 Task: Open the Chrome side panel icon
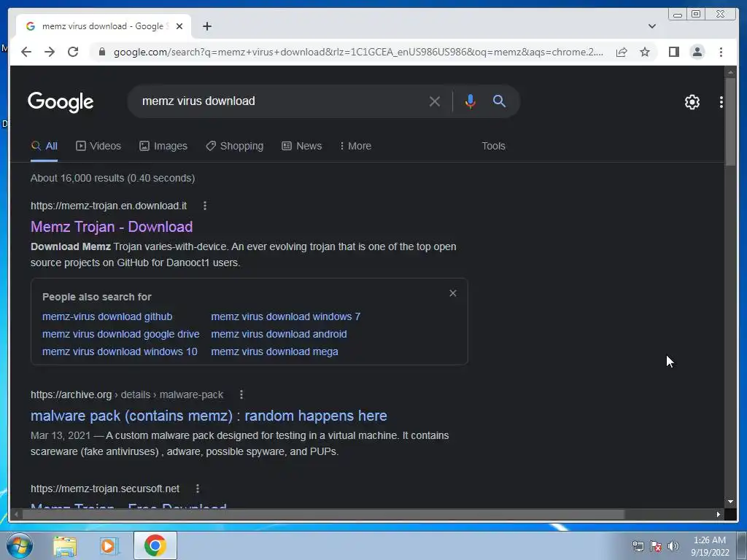coord(673,52)
